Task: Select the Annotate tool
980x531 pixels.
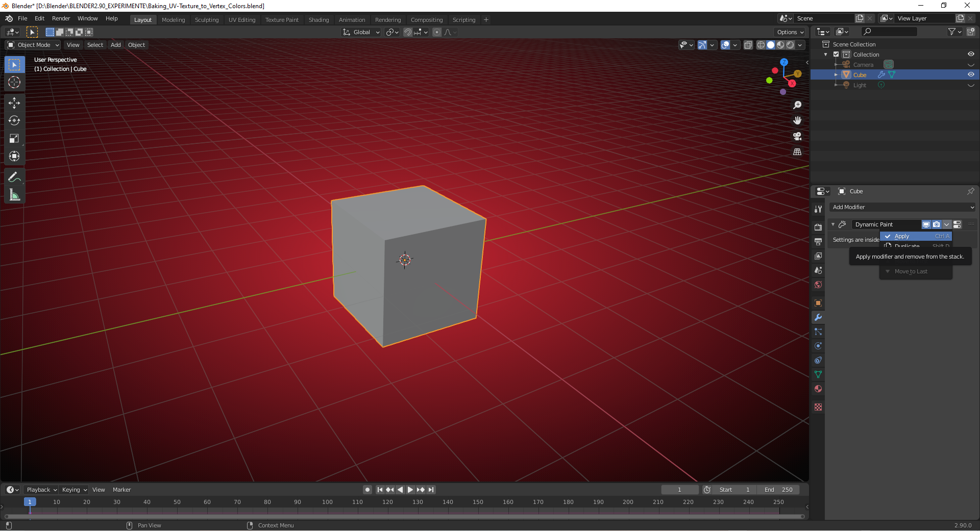Action: (x=14, y=176)
